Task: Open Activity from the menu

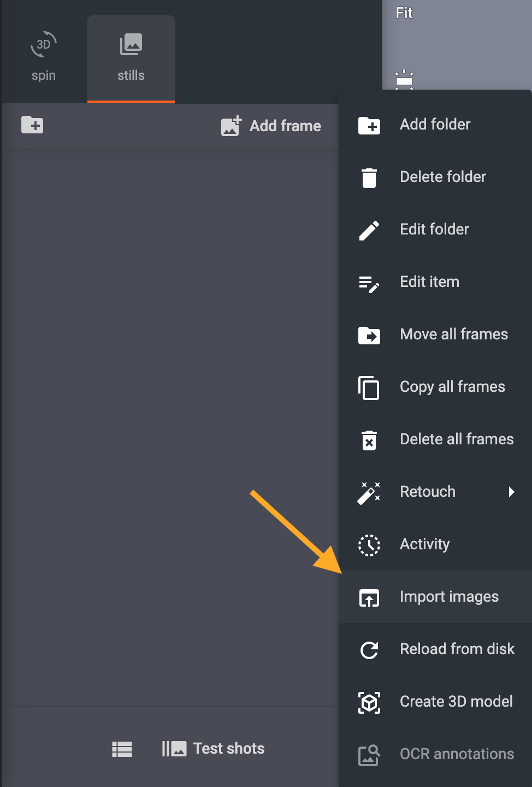Action: [x=424, y=544]
